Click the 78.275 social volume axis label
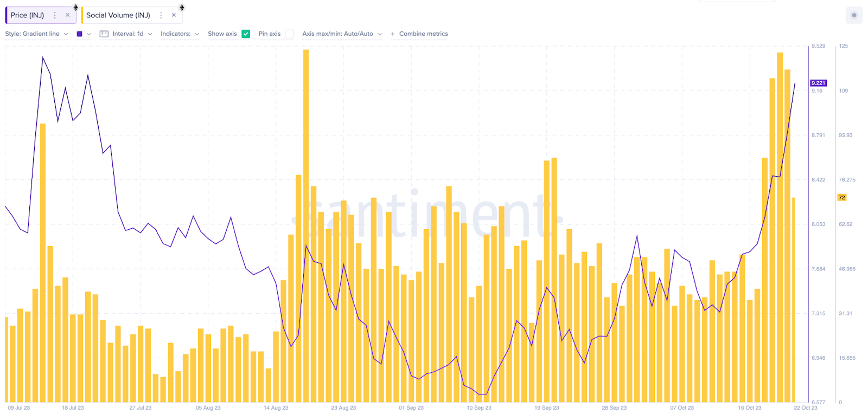The height and width of the screenshot is (414, 868). (x=847, y=179)
